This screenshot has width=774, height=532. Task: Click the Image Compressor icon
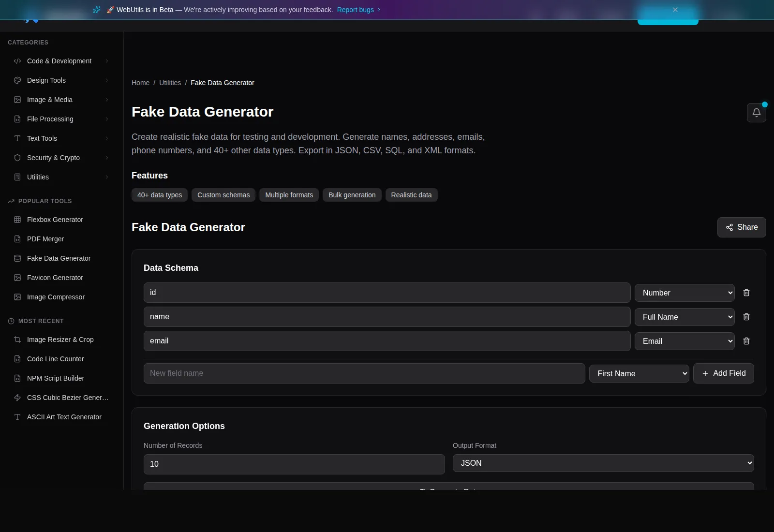pyautogui.click(x=17, y=297)
